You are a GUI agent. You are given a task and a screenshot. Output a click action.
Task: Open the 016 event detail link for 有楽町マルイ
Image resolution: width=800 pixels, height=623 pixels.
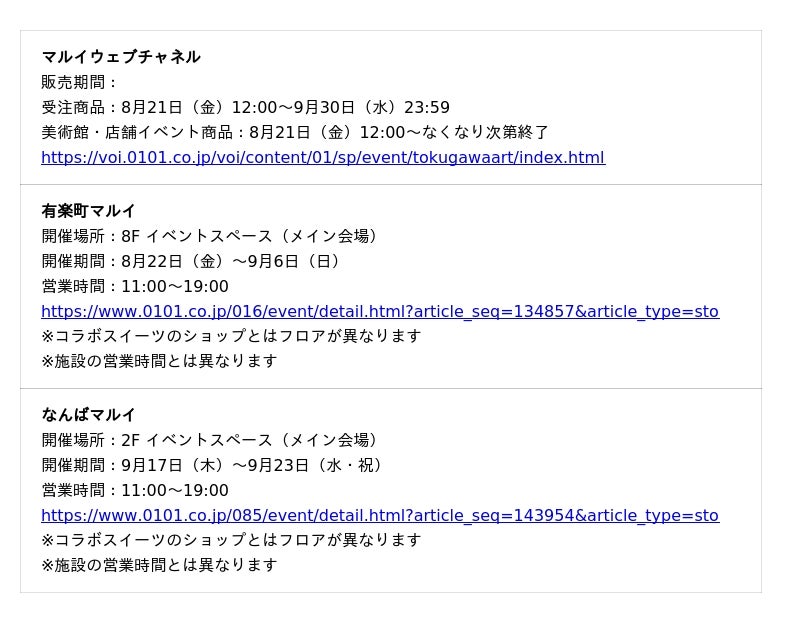pyautogui.click(x=380, y=311)
